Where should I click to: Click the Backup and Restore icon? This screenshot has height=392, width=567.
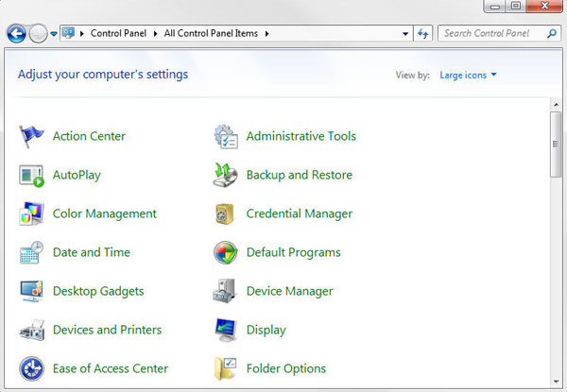(225, 175)
